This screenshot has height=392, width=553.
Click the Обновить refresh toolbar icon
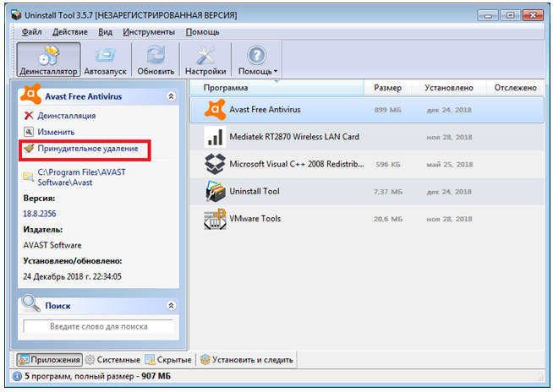[156, 60]
